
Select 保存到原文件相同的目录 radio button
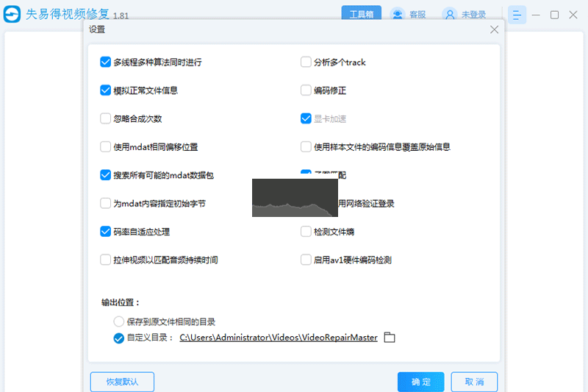118,321
